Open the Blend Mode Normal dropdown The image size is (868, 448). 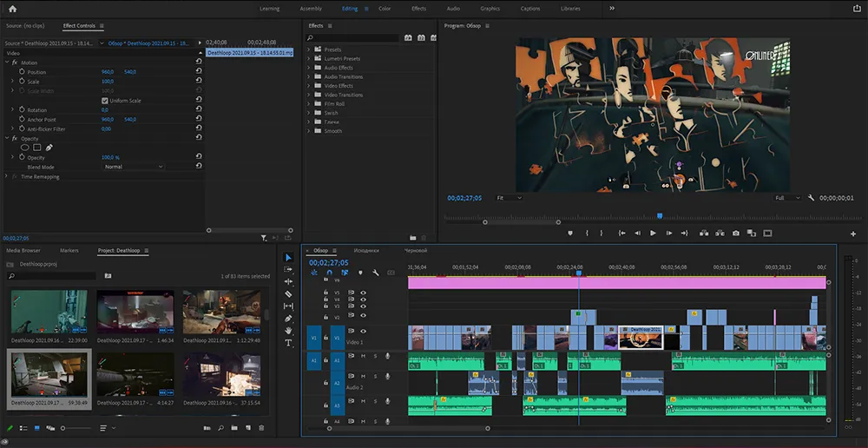(x=134, y=167)
